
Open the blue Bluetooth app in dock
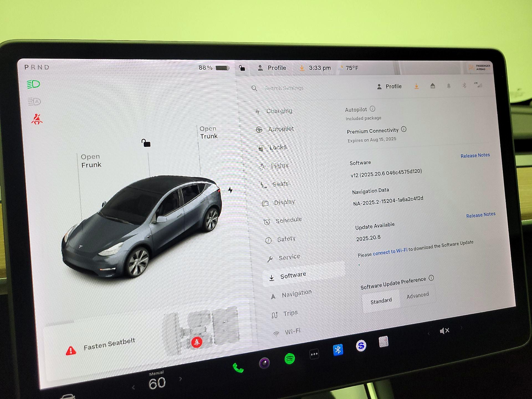pos(338,350)
